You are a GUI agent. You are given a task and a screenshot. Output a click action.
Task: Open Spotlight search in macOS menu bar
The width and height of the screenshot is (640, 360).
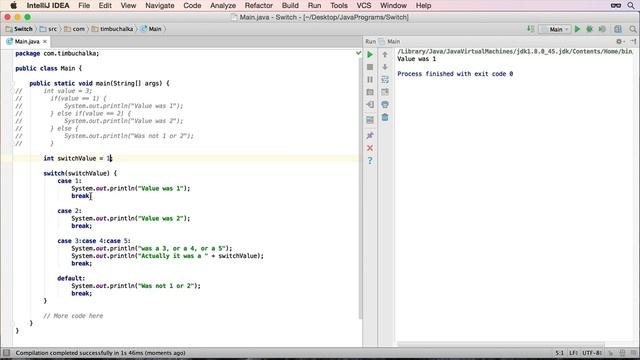tap(631, 6)
